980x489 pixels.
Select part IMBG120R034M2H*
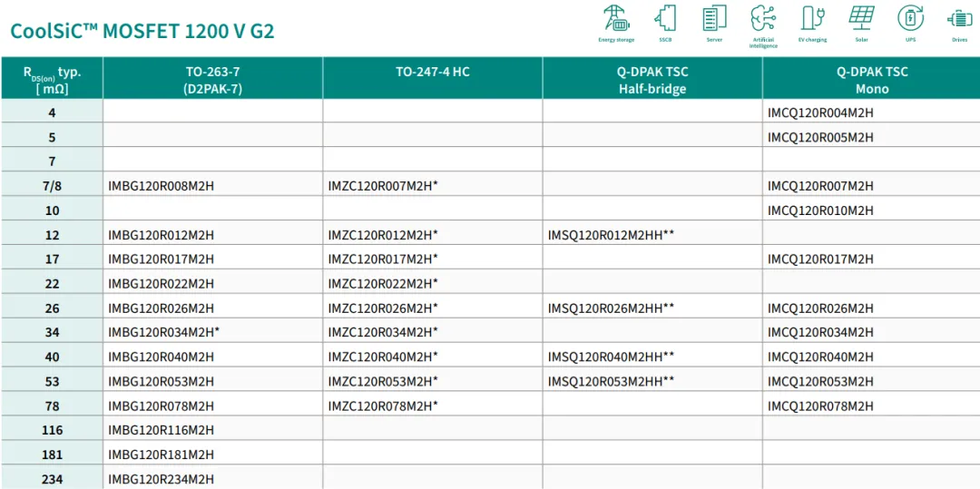pos(163,332)
